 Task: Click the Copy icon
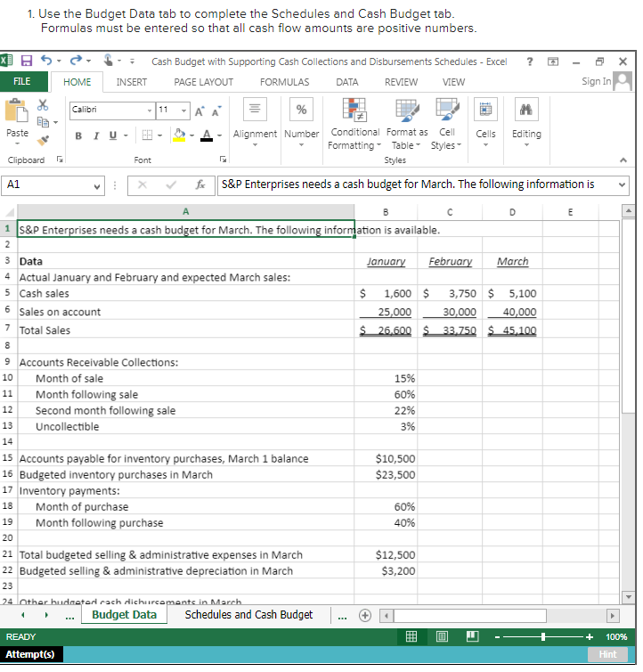click(43, 122)
